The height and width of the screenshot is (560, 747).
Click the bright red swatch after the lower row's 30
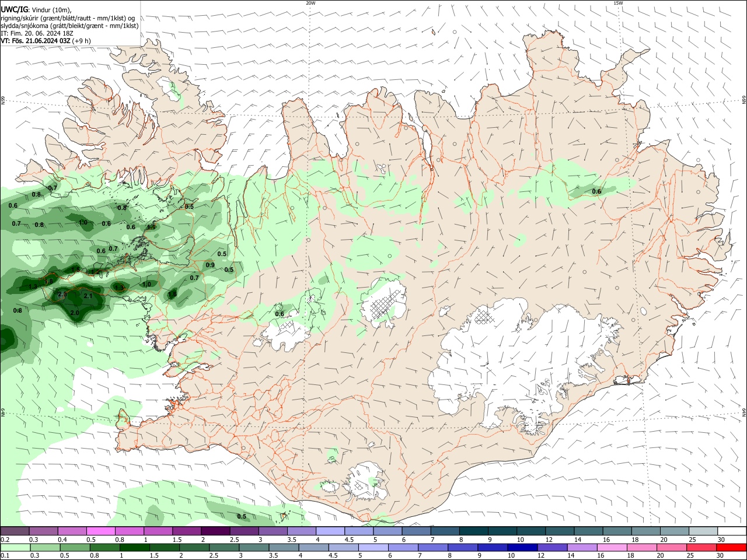pos(731,547)
